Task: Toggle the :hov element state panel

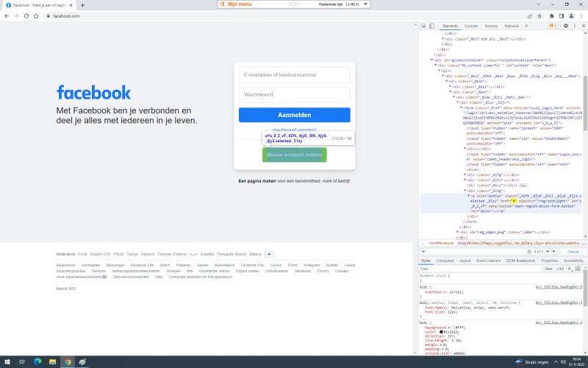Action: (548, 269)
